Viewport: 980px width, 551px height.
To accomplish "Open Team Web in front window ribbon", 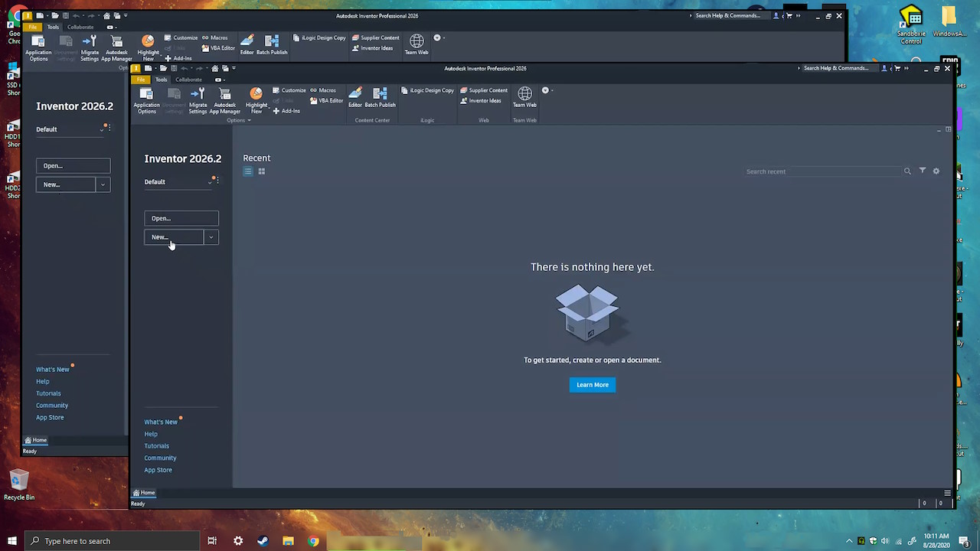I will click(524, 98).
